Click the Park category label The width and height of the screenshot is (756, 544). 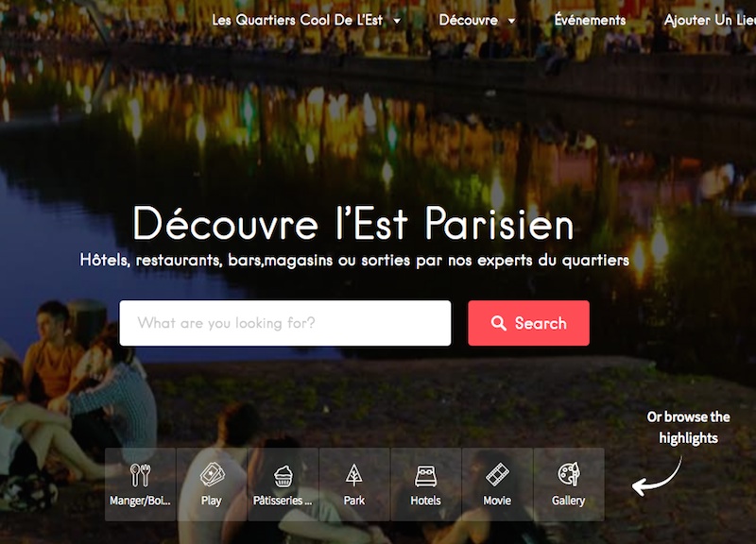(x=354, y=501)
